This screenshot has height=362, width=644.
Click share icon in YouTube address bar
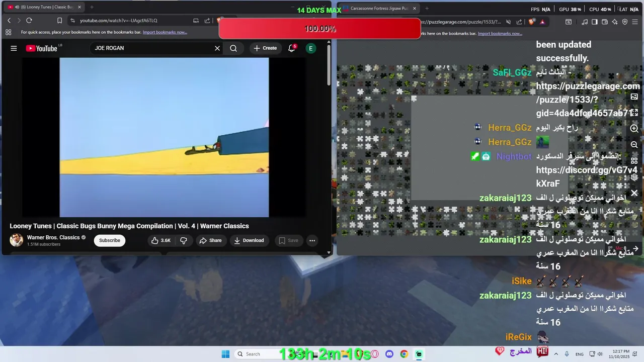click(207, 21)
